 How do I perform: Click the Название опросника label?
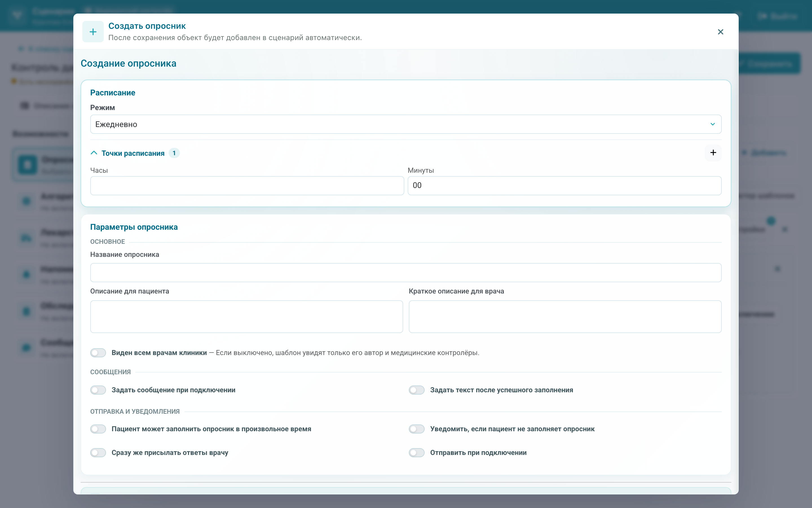coord(125,255)
